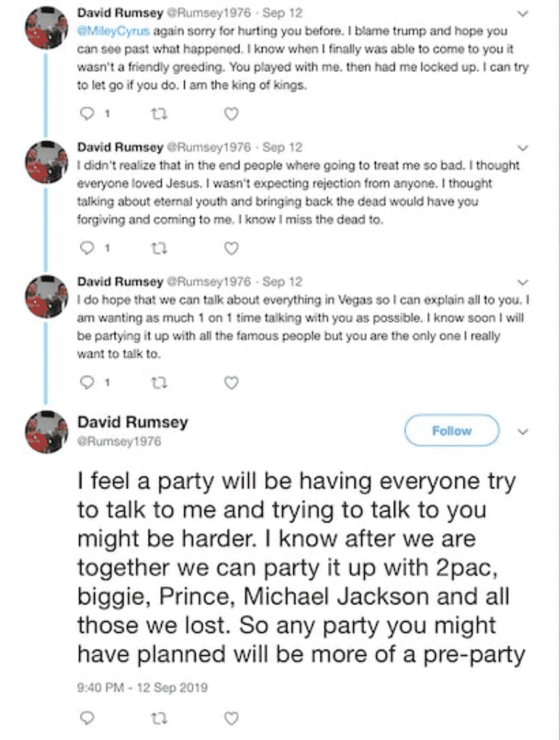
Task: Open David Rumsey's avatar on main tweet
Action: point(46,432)
